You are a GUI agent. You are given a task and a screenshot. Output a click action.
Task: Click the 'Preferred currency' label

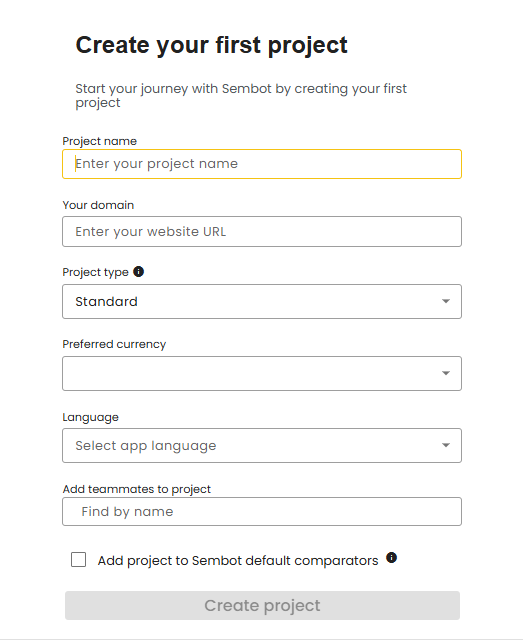point(114,344)
